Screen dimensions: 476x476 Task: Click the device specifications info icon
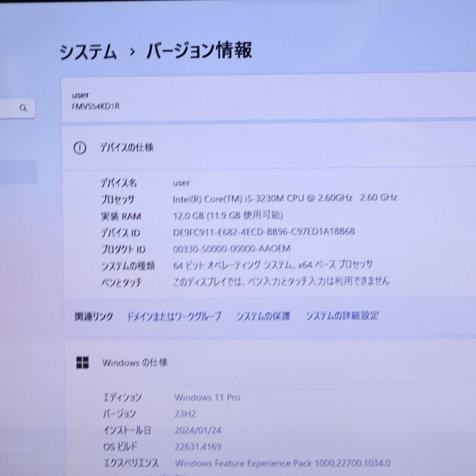click(x=80, y=148)
